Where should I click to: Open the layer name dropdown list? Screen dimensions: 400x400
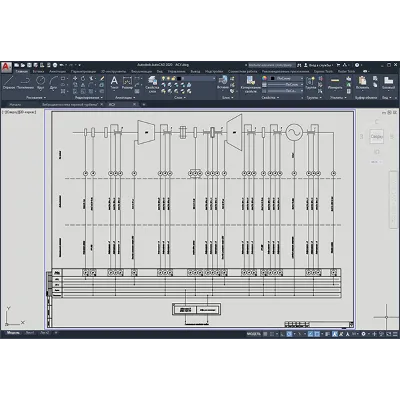[x=197, y=79]
